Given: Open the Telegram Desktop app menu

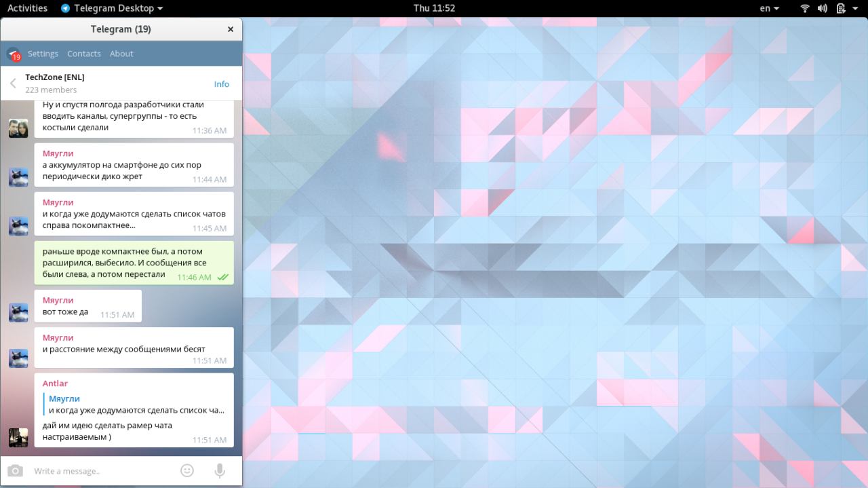Looking at the screenshot, I should point(112,8).
